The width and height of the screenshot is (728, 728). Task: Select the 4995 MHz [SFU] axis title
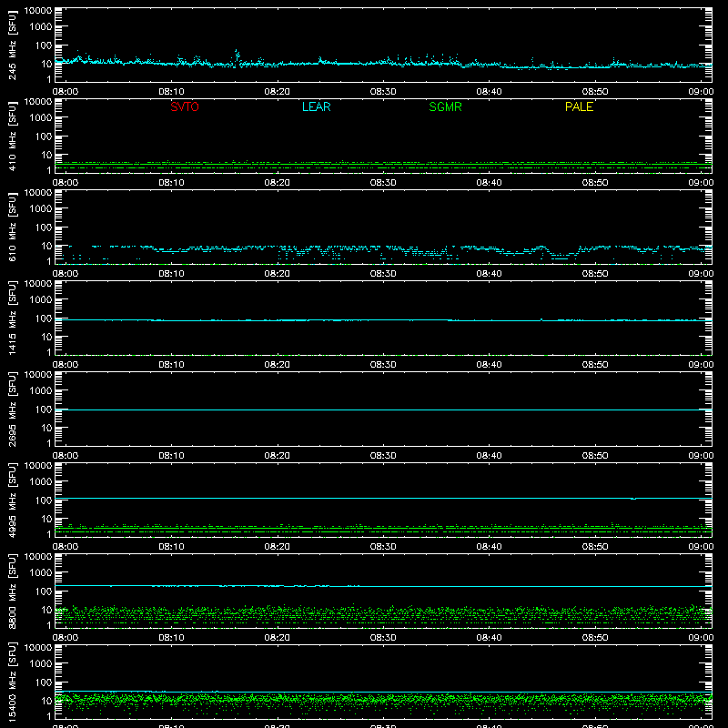point(12,500)
